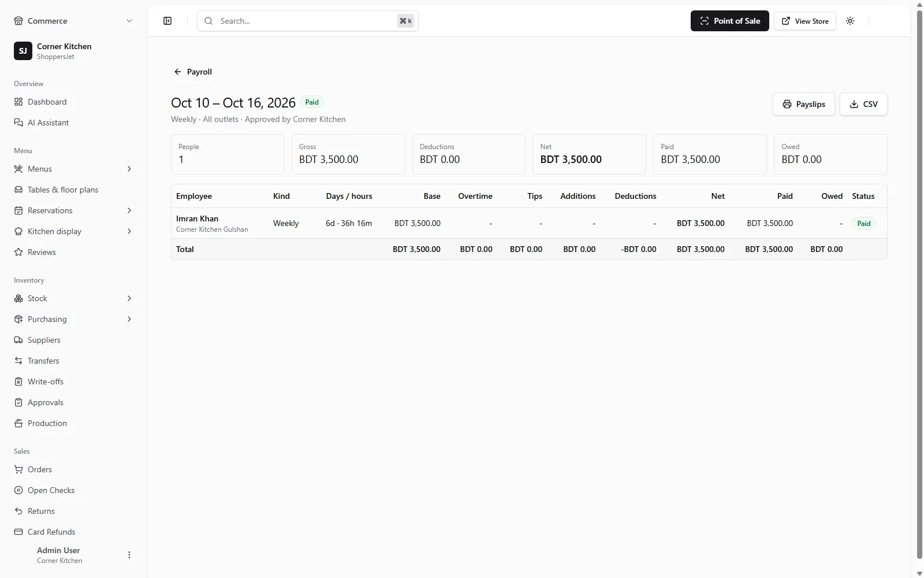Click the Card Refunds card icon
This screenshot has width=924, height=578.
coord(18,532)
